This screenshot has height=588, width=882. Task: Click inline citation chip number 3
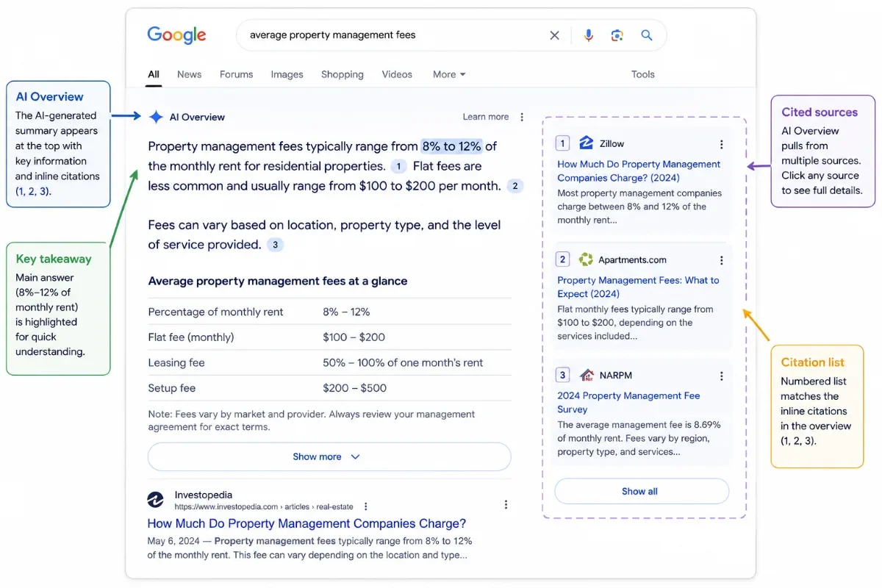coord(275,245)
